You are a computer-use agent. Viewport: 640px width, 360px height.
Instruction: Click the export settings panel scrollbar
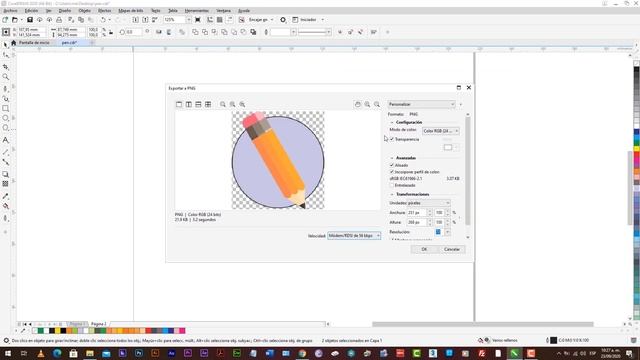tap(468, 171)
